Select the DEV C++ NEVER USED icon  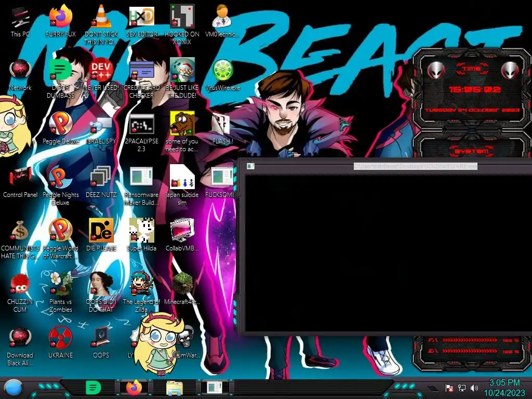tap(101, 75)
